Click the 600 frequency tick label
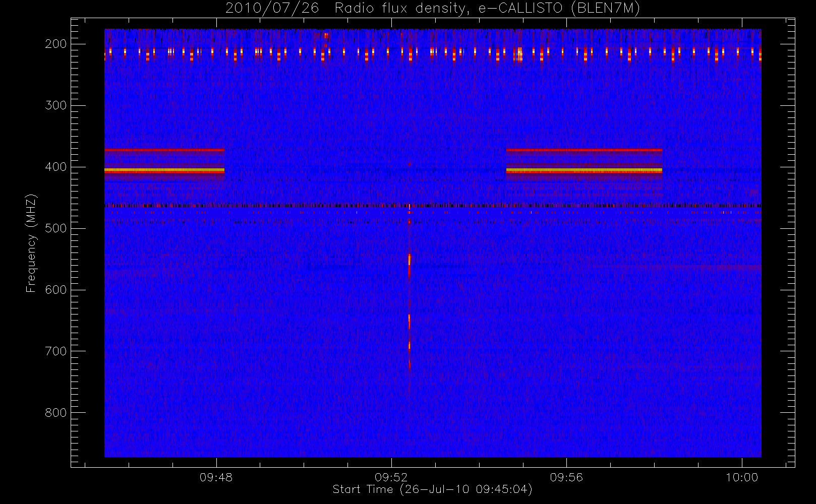The image size is (816, 504). click(x=55, y=290)
